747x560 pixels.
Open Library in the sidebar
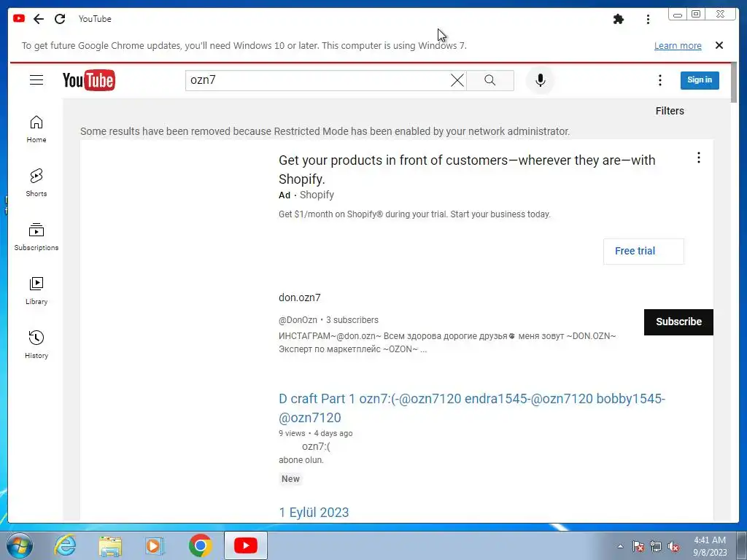click(36, 290)
